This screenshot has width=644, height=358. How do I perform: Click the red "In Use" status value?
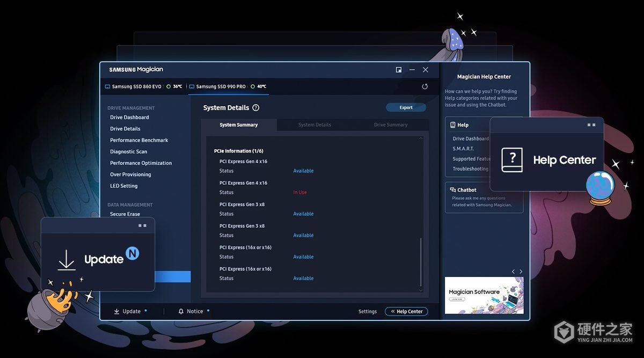pos(300,192)
